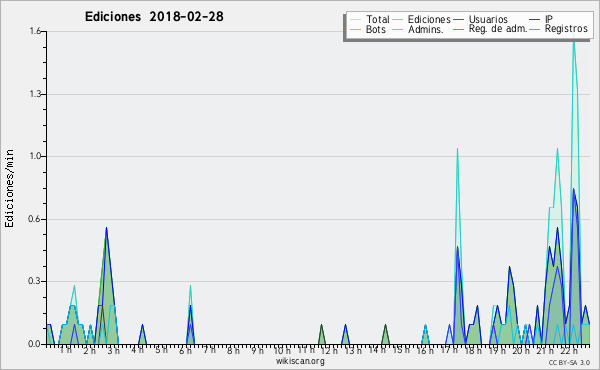
Task: Click the Bots legend orange line
Action: click(x=355, y=29)
